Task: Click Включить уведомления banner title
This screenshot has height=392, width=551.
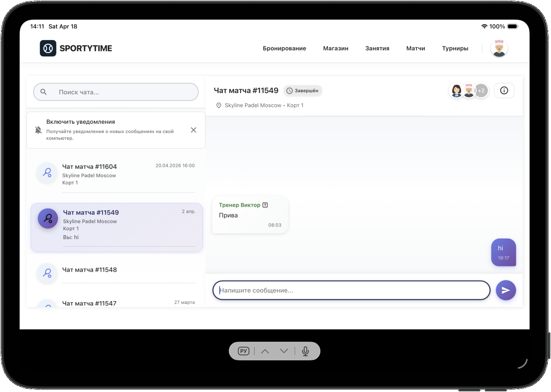Action: tap(80, 122)
